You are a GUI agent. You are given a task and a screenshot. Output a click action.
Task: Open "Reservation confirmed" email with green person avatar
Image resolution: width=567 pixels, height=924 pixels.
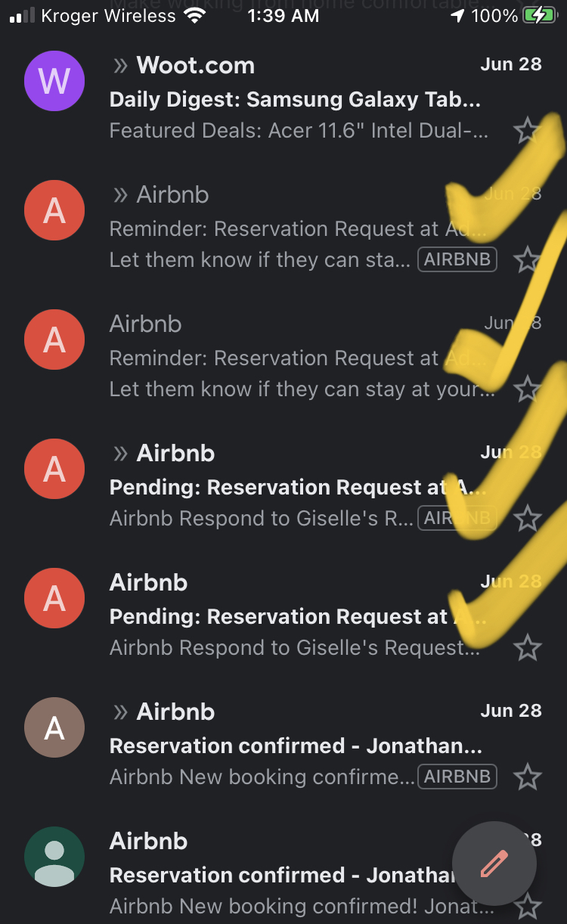pyautogui.click(x=280, y=876)
